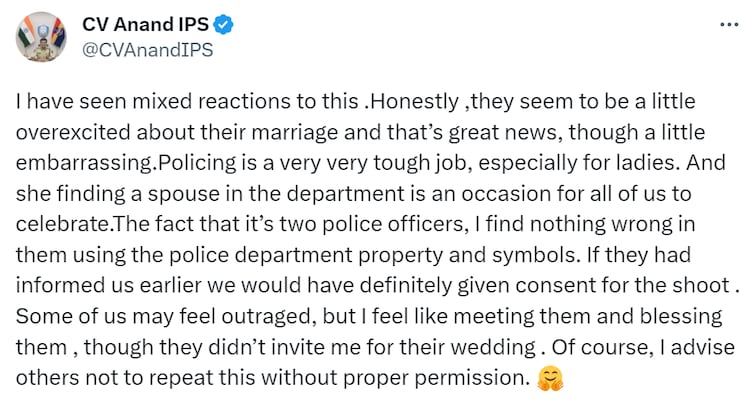The width and height of the screenshot is (750, 402).
Task: Click the last line starting "others not to repeat"
Action: (x=270, y=380)
